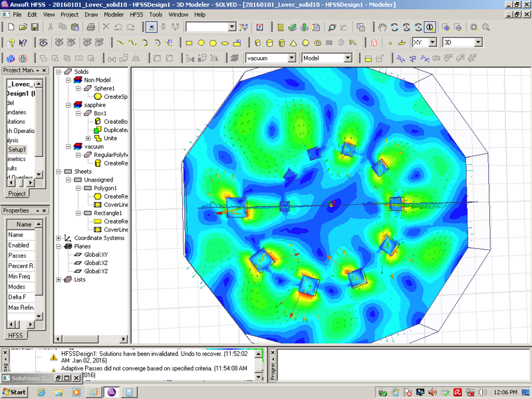Select the Draw line tool

[x=120, y=43]
